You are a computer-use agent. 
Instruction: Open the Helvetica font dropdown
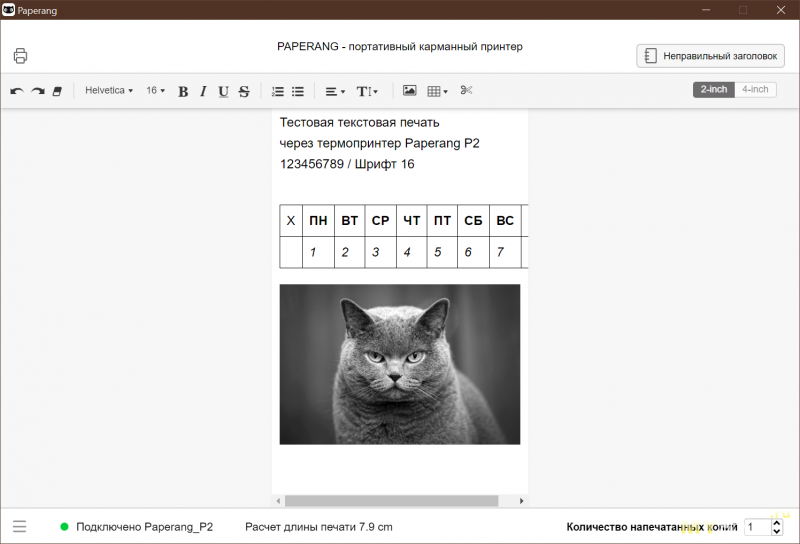click(x=109, y=90)
